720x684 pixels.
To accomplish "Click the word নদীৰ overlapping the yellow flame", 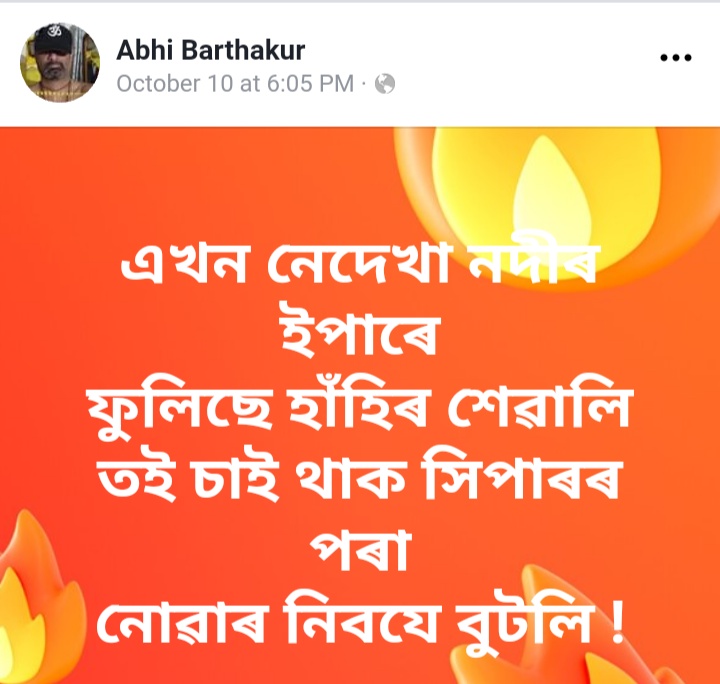I will (536, 263).
